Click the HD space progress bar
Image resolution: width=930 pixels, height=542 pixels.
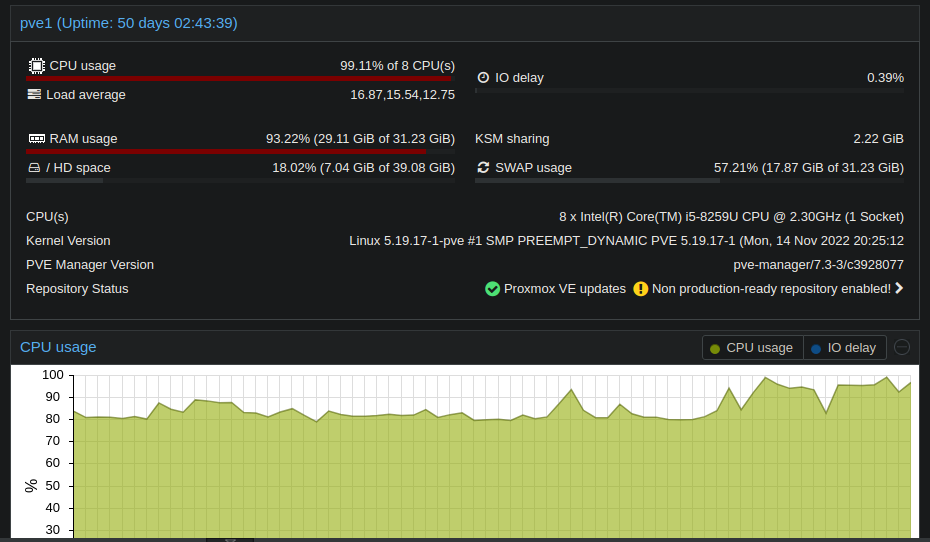(x=240, y=181)
